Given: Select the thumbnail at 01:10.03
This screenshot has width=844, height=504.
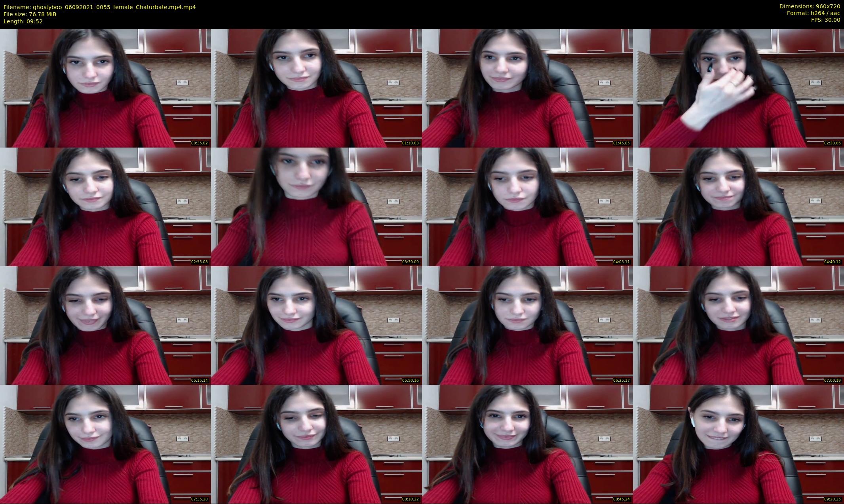Looking at the screenshot, I should pos(316,88).
